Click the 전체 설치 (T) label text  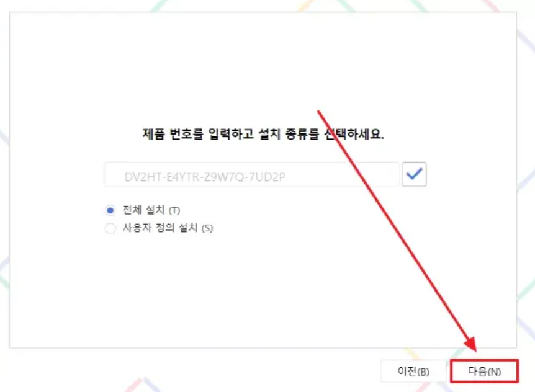(151, 210)
